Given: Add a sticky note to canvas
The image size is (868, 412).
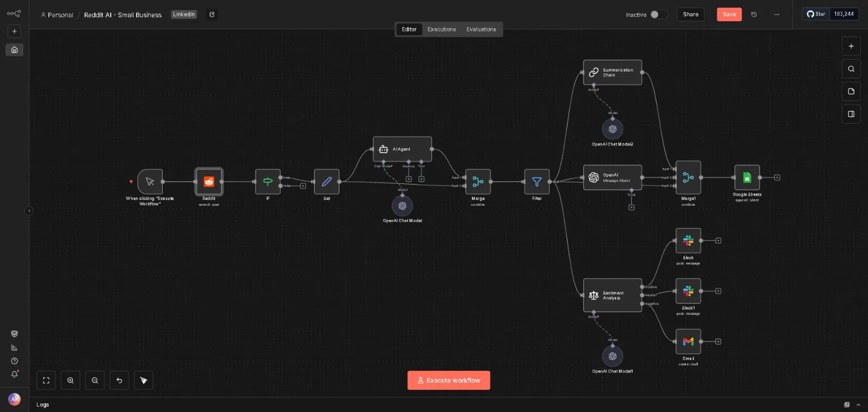Looking at the screenshot, I should [851, 91].
